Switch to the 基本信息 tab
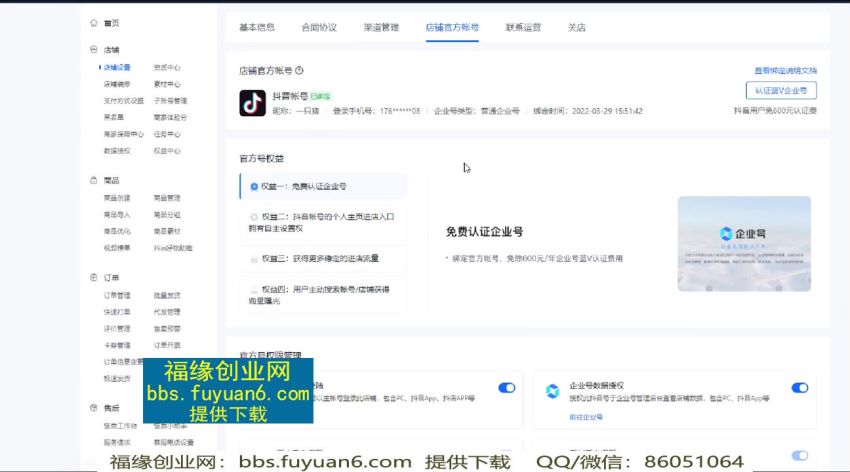This screenshot has width=850, height=472. 257,27
